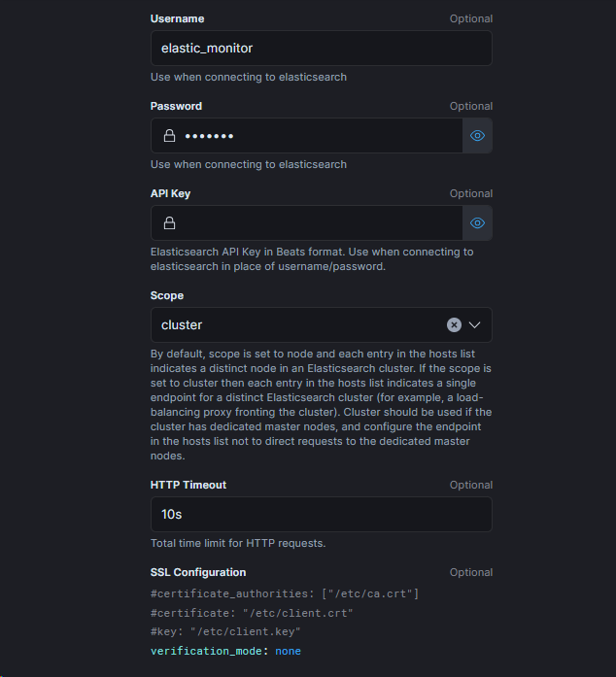Screen dimensions: 616x677
Task: Click the Username label
Action: coord(177,18)
